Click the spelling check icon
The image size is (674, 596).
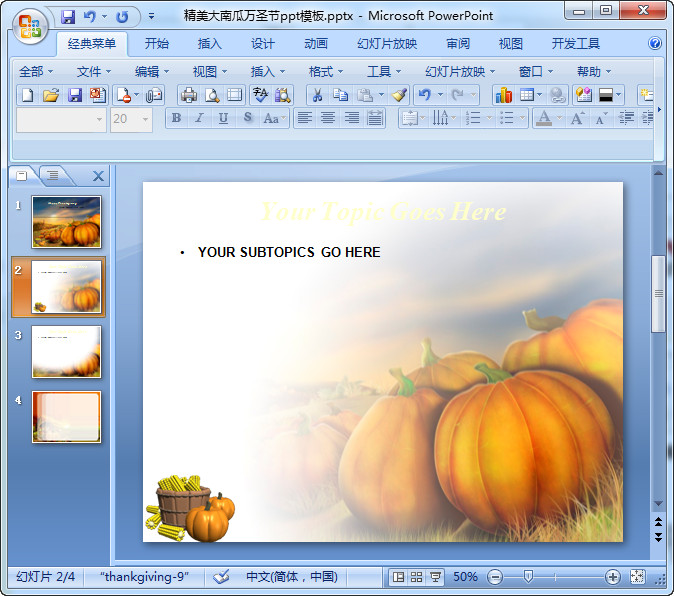coord(260,95)
